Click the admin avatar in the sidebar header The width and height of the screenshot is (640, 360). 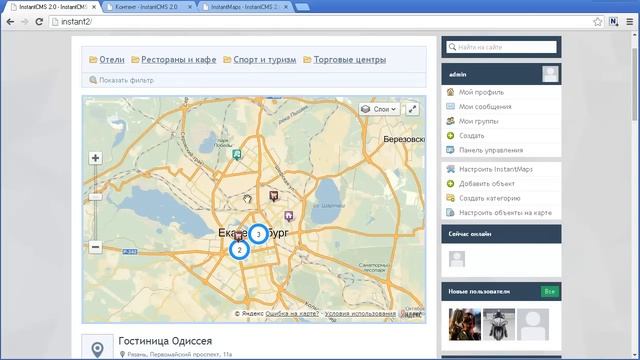point(550,74)
